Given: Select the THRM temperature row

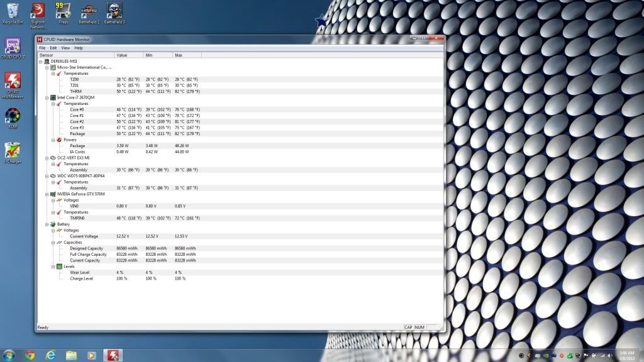Looking at the screenshot, I should pos(240,92).
